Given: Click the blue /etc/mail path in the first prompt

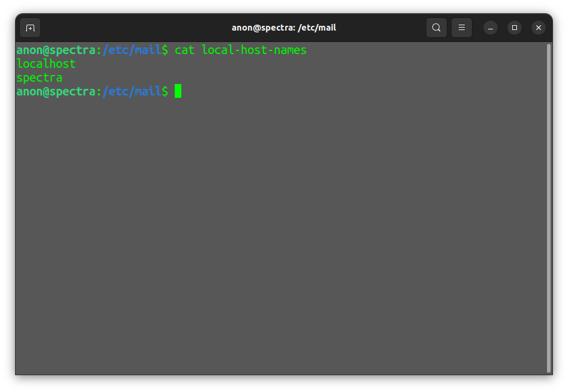Looking at the screenshot, I should click(131, 50).
